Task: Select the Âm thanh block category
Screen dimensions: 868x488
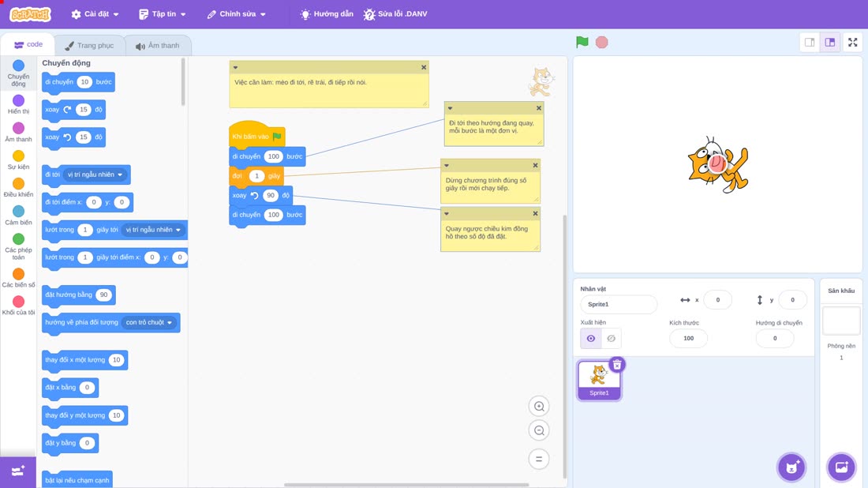Action: 18,133
